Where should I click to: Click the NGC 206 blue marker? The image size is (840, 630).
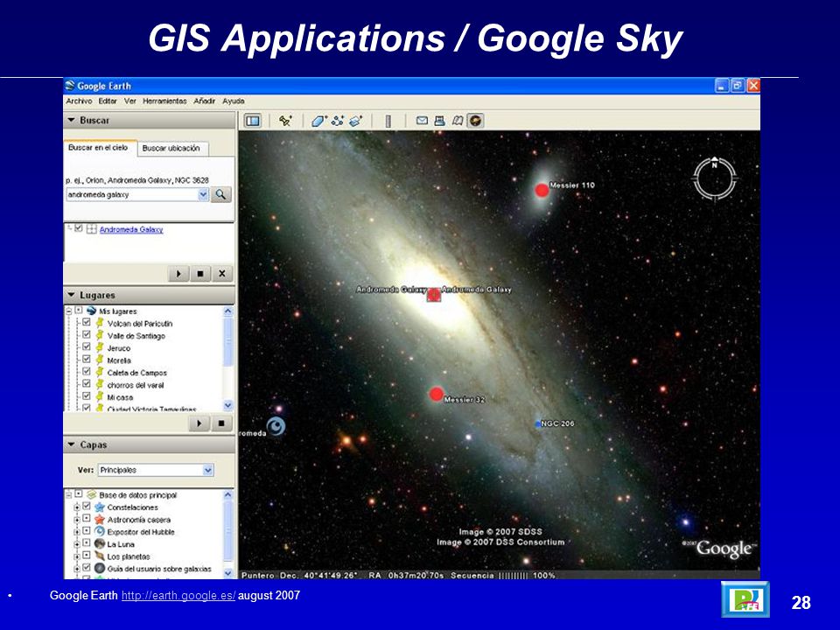(x=538, y=423)
